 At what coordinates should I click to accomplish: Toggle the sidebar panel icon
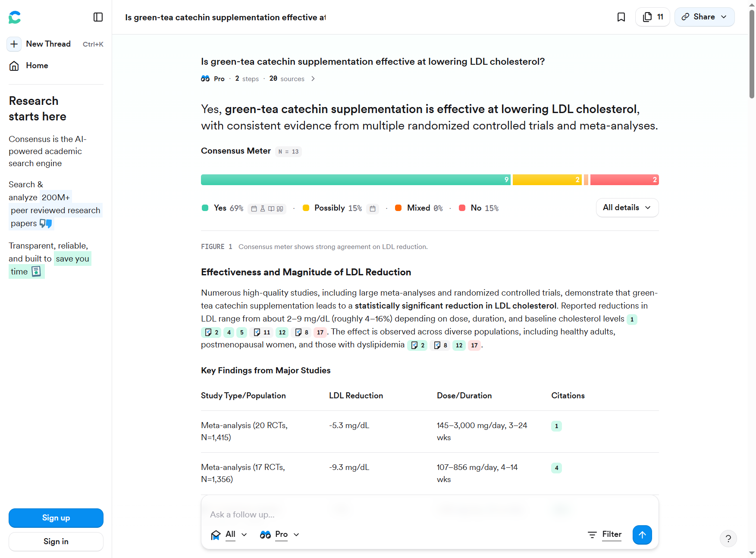pos(98,17)
